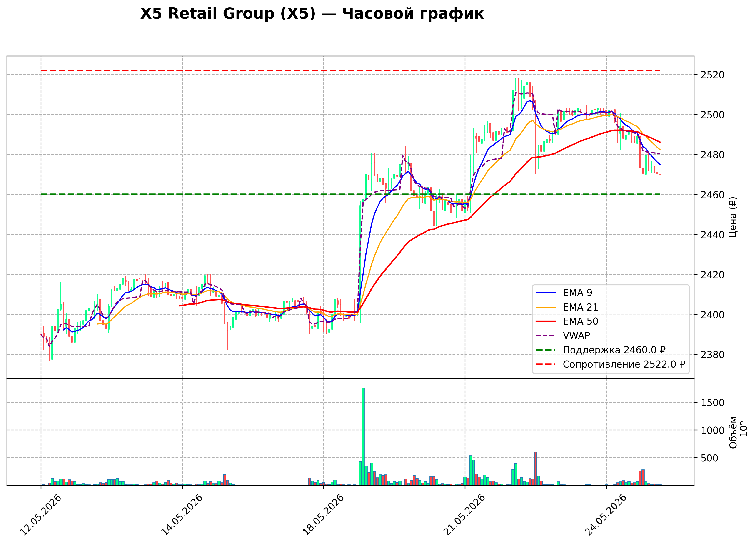Select the 'VWAP' legend entry

[x=576, y=336]
